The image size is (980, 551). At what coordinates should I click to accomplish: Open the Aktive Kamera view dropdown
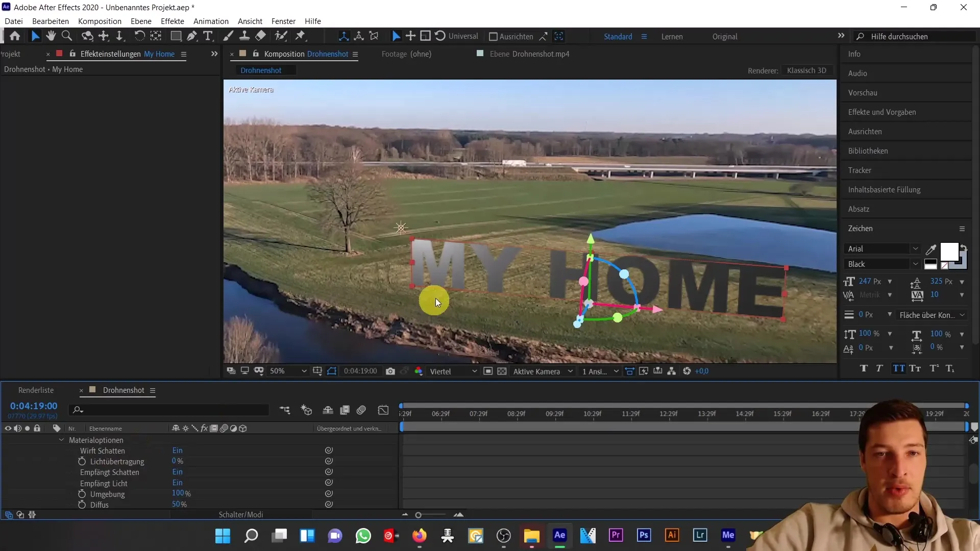[543, 371]
